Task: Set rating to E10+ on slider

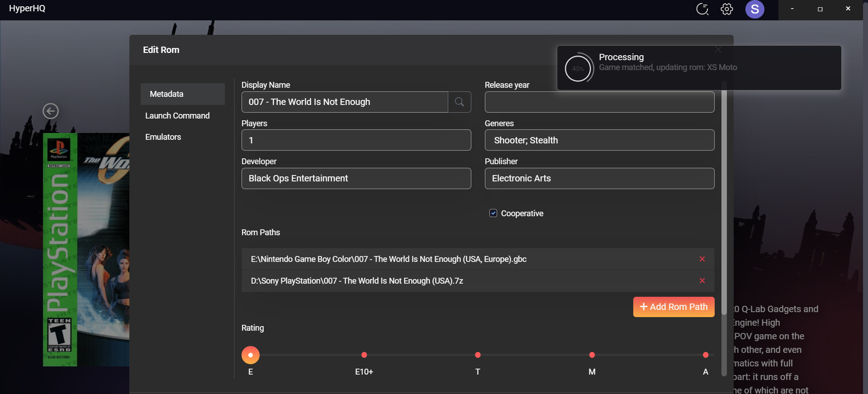Action: coord(364,355)
